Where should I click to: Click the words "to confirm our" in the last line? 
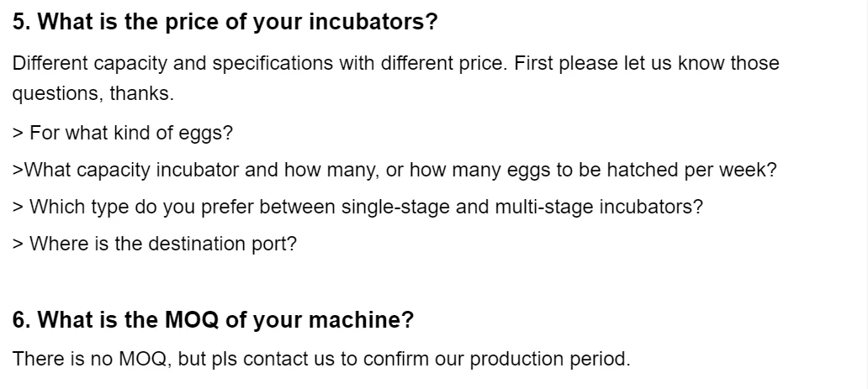pos(402,360)
